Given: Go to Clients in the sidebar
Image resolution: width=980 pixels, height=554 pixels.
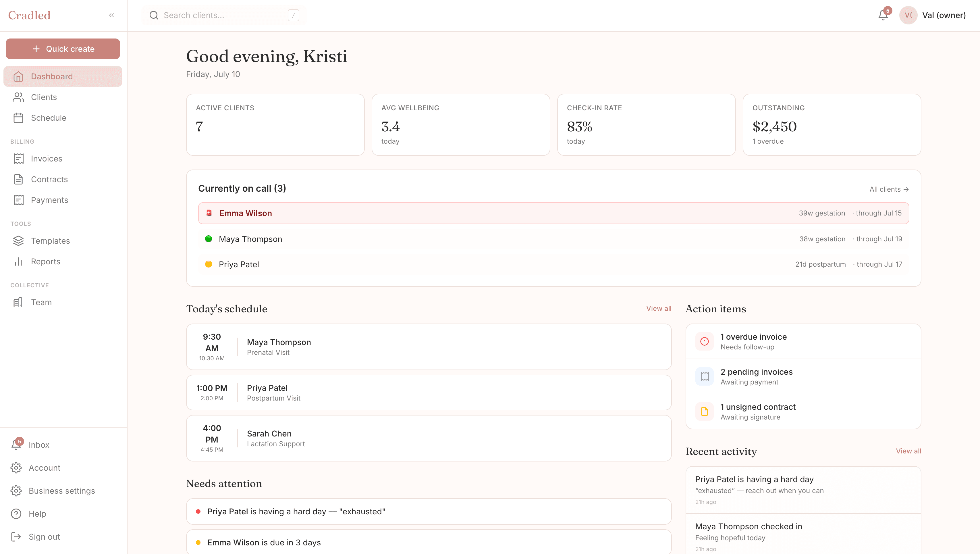Looking at the screenshot, I should (63, 97).
